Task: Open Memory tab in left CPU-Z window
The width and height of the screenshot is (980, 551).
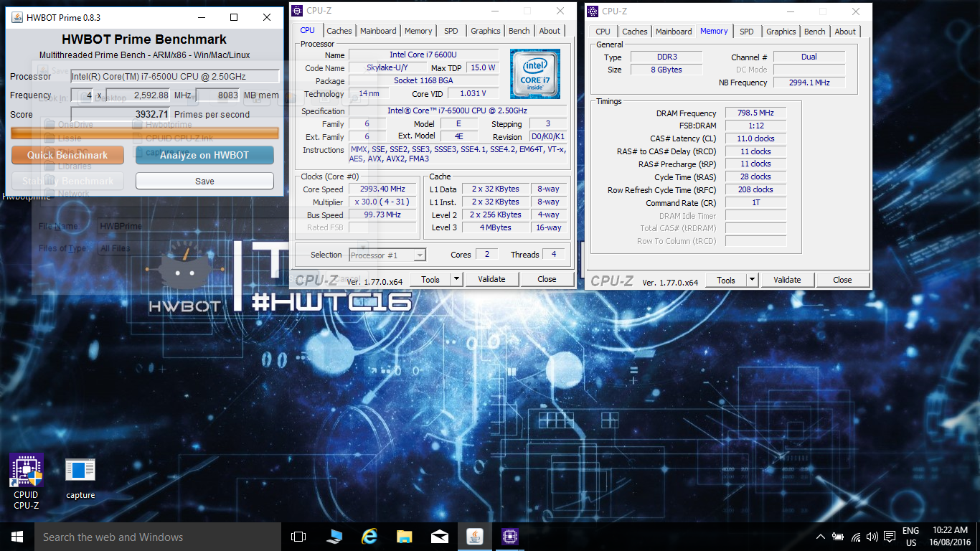Action: point(418,31)
